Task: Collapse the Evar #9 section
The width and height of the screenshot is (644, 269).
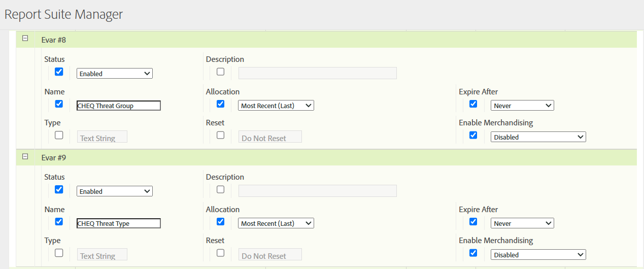Action: pyautogui.click(x=25, y=157)
